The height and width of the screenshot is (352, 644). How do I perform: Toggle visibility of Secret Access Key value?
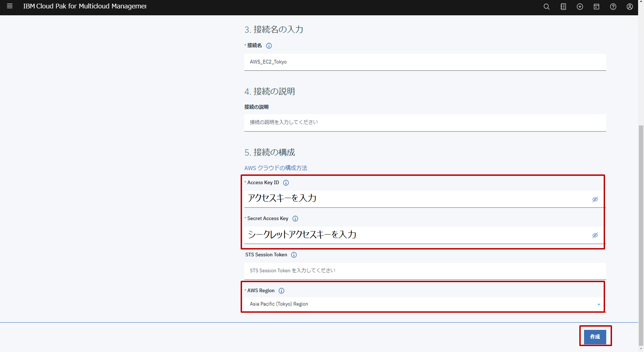pyautogui.click(x=595, y=235)
